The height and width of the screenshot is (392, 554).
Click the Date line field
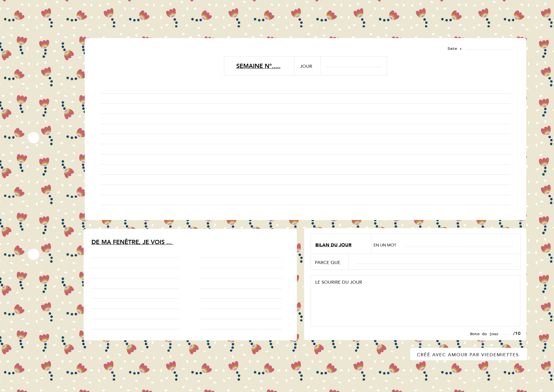coord(488,49)
